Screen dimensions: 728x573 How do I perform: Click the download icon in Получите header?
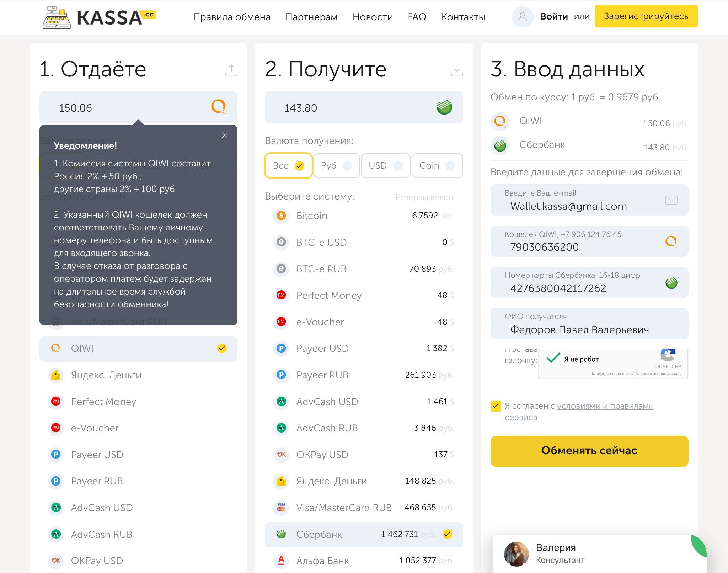click(457, 70)
